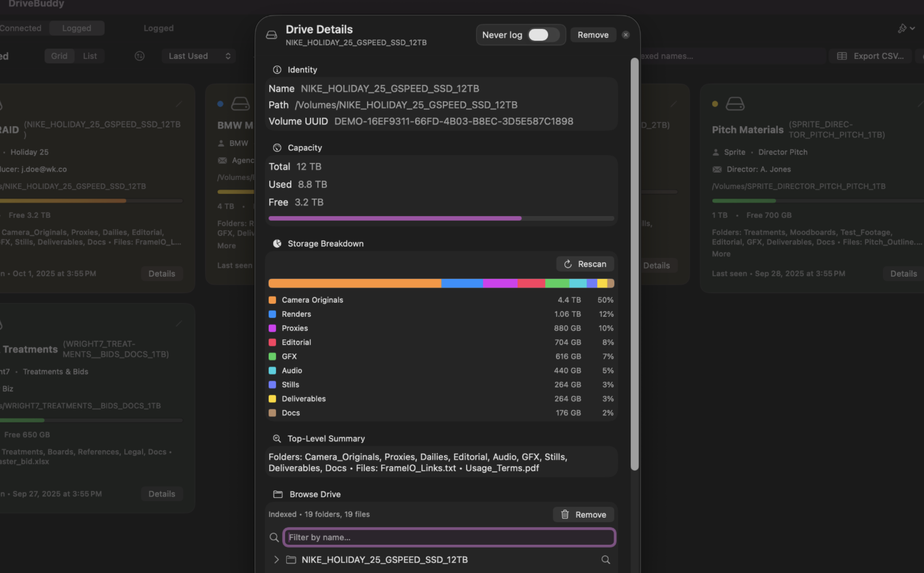This screenshot has height=573, width=924.
Task: Click the pin icon at top right
Action: [x=902, y=28]
